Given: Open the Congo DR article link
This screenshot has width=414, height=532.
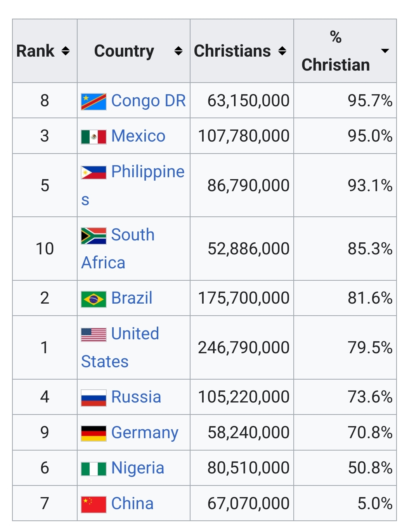Looking at the screenshot, I should pos(148,101).
